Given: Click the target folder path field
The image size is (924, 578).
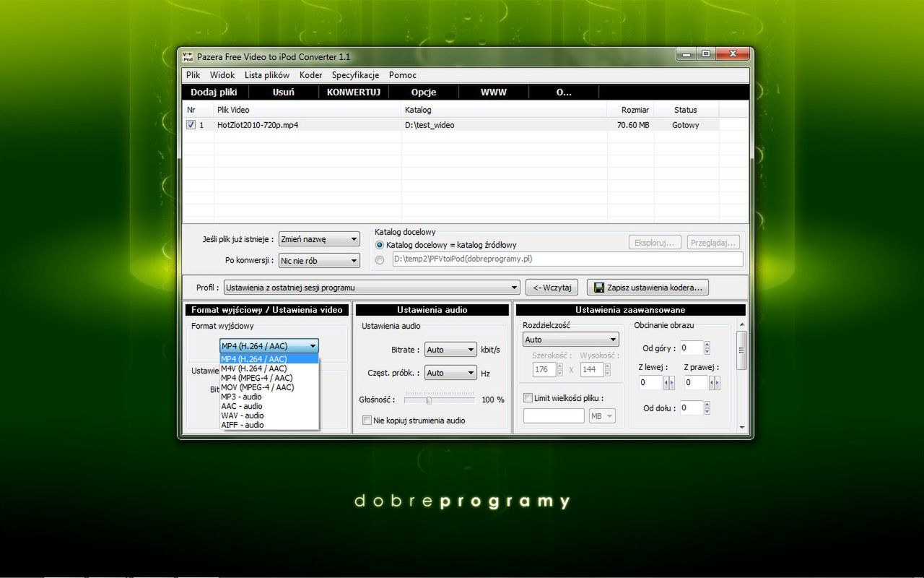Looking at the screenshot, I should coord(567,259).
